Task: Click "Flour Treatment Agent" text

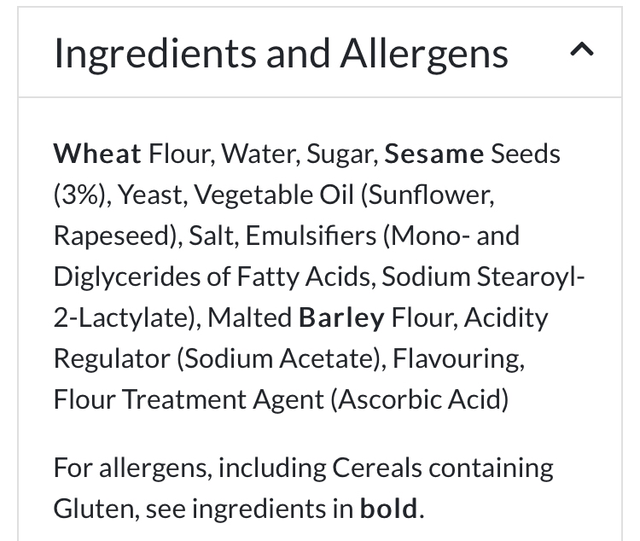Action: (187, 400)
